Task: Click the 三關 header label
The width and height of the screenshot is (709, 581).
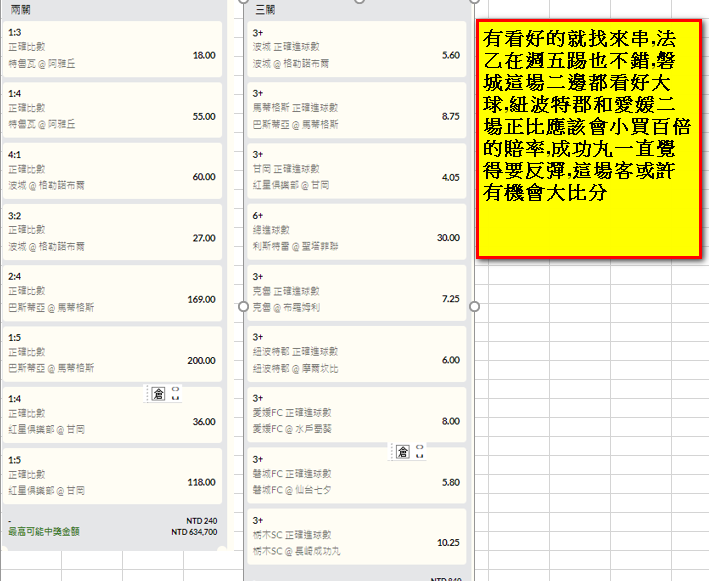Action: coord(265,9)
